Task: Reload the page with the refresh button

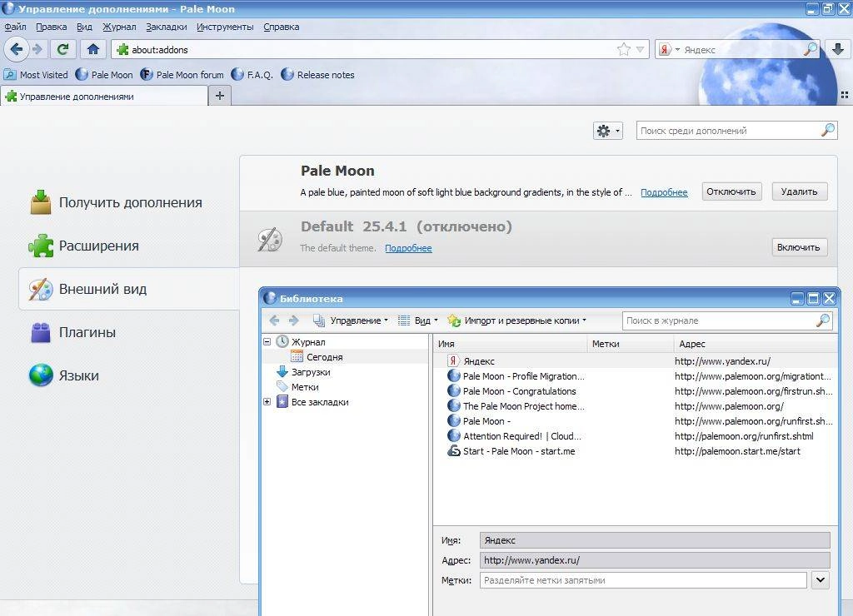Action: tap(62, 49)
